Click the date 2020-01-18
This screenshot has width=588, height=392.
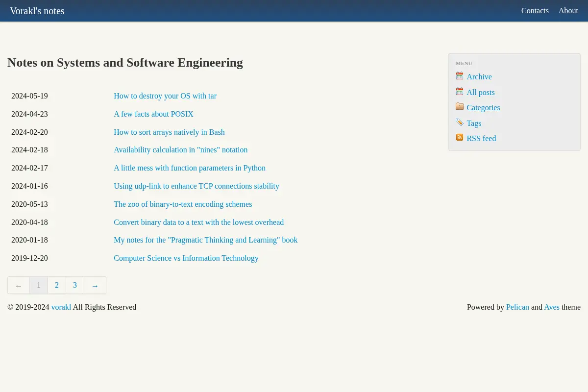(x=29, y=240)
